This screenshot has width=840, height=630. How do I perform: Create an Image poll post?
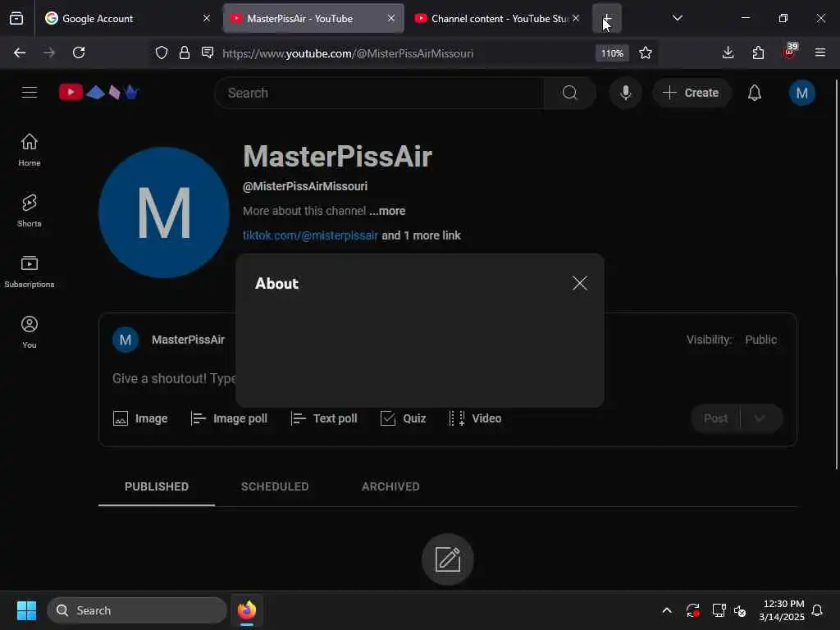pyautogui.click(x=230, y=418)
